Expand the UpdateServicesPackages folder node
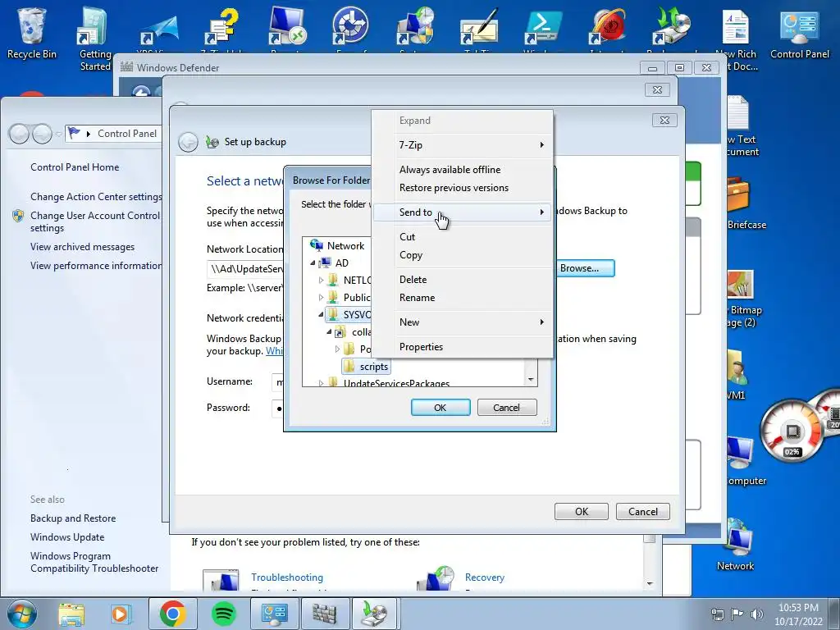The image size is (840, 630). pos(321,383)
